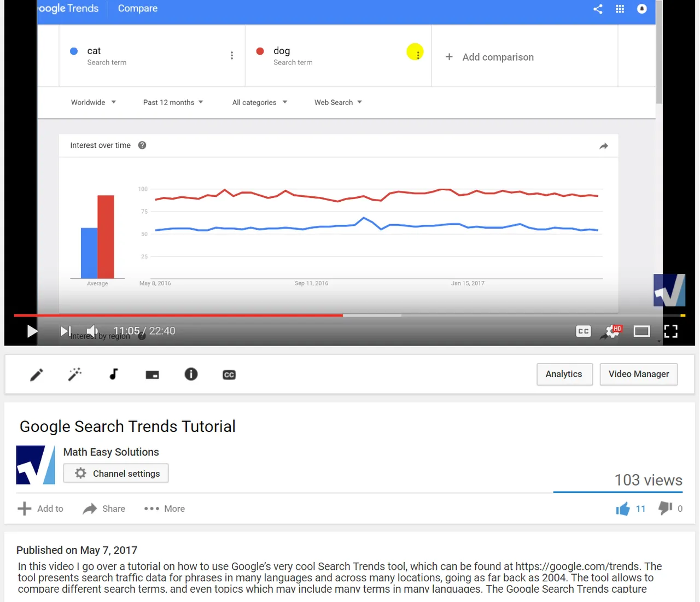Open the cat term options menu
The height and width of the screenshot is (602, 700).
coord(232,55)
